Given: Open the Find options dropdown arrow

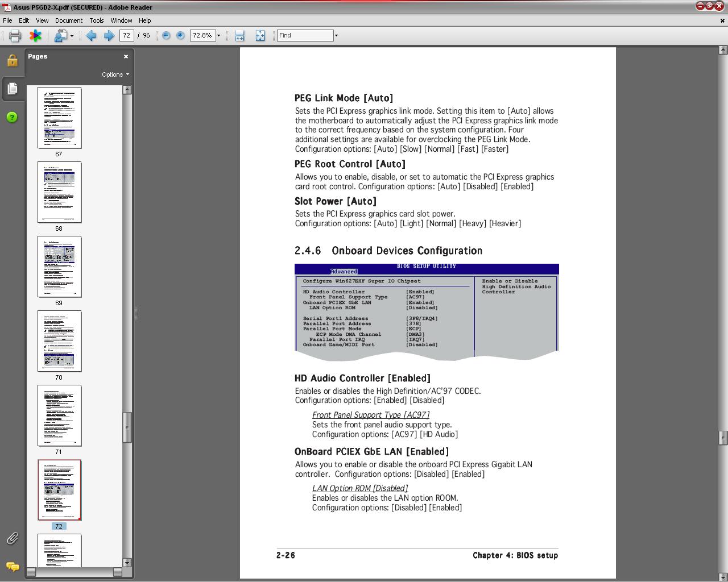Looking at the screenshot, I should pos(336,35).
